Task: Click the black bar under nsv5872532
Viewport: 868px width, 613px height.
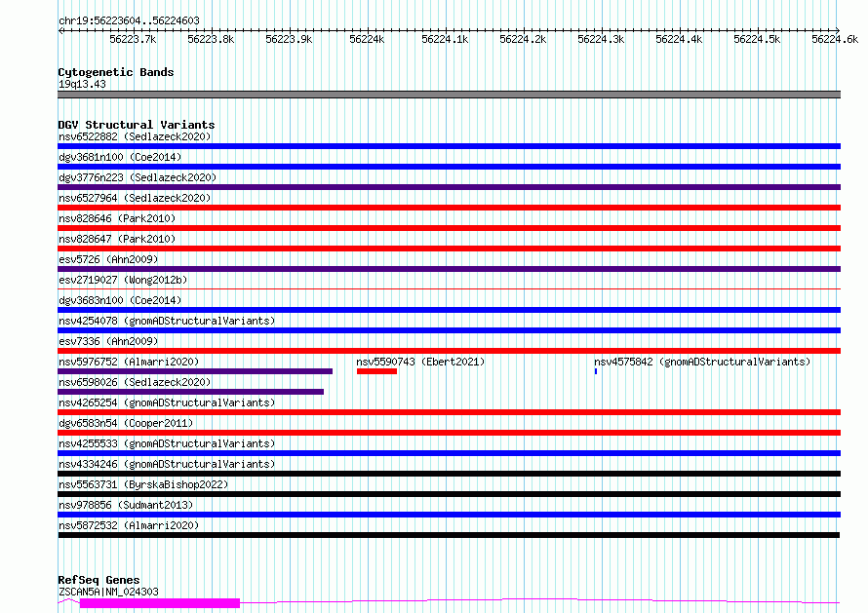Action: 449,535
